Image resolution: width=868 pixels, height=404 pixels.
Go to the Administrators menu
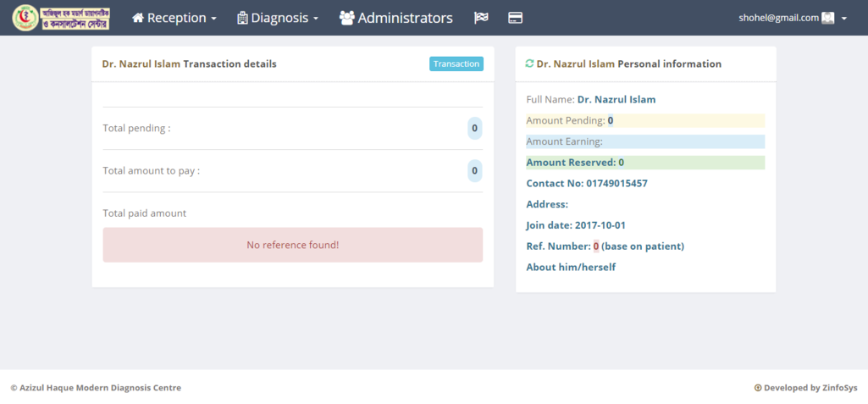click(x=396, y=18)
